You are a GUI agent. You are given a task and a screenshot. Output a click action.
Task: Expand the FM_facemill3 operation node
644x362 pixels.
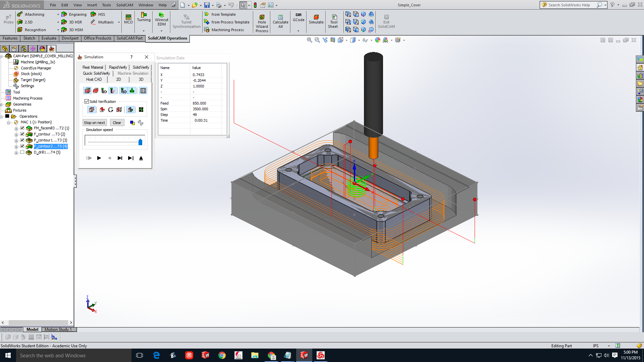click(16, 129)
